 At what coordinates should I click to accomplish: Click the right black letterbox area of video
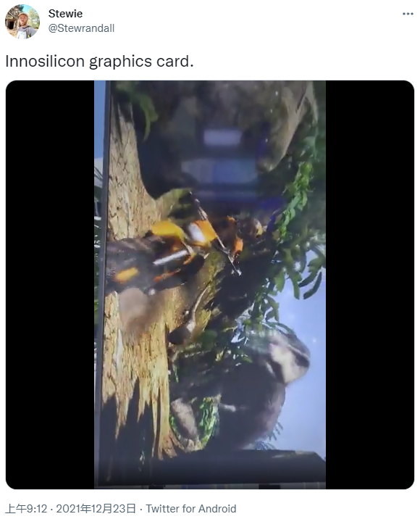pos(370,285)
